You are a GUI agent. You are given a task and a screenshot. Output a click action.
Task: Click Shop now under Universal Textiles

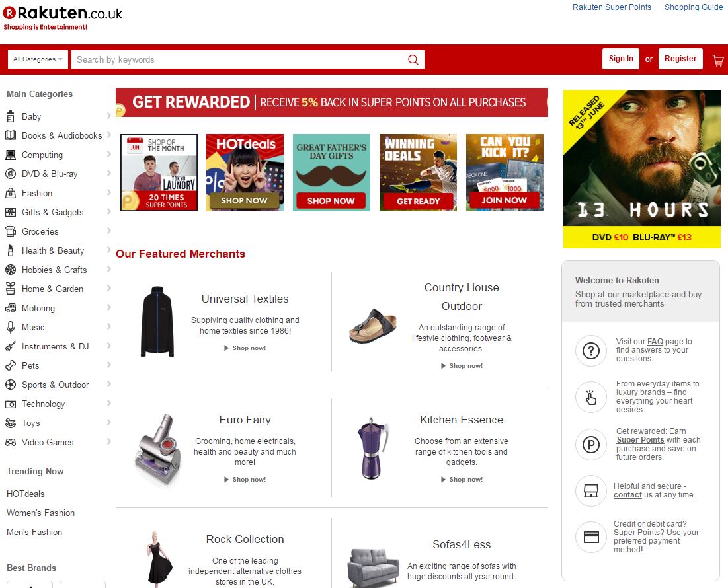click(245, 348)
